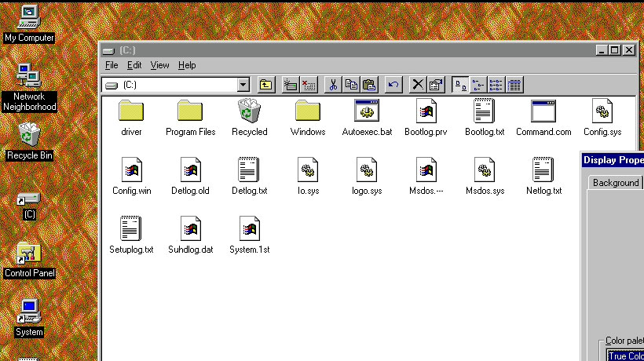Switch to Small Icons view

[x=478, y=85]
